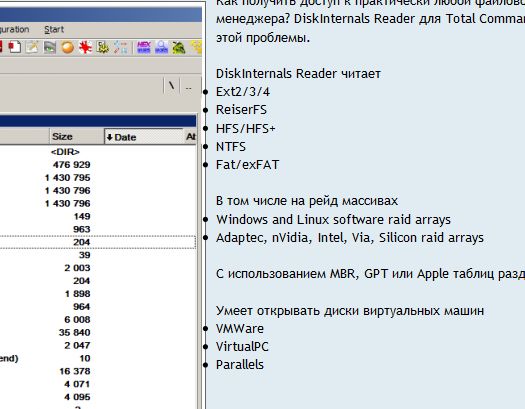Select the file with size 963
This screenshot has height=409, width=525.
82,229
